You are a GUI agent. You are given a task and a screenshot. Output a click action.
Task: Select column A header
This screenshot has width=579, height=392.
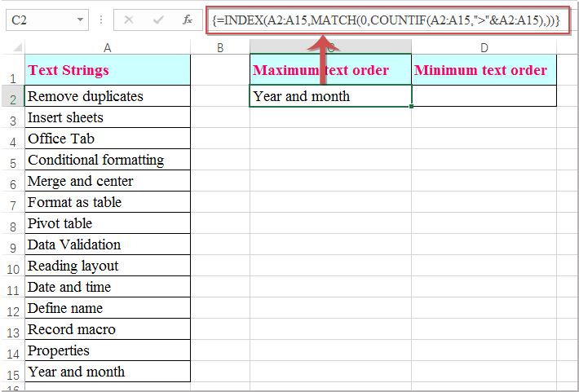pos(108,48)
